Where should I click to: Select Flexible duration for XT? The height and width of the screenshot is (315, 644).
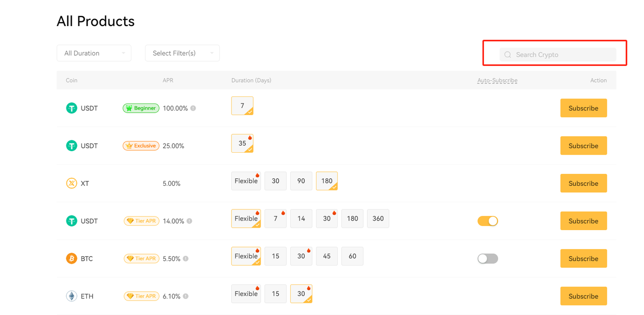pyautogui.click(x=246, y=181)
